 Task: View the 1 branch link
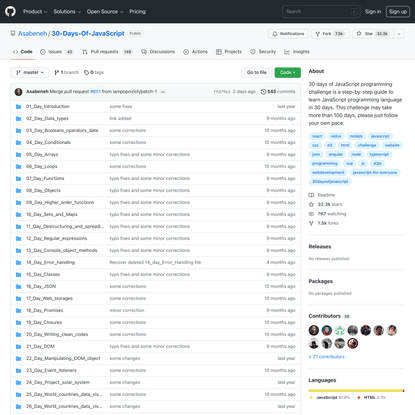[x=66, y=72]
